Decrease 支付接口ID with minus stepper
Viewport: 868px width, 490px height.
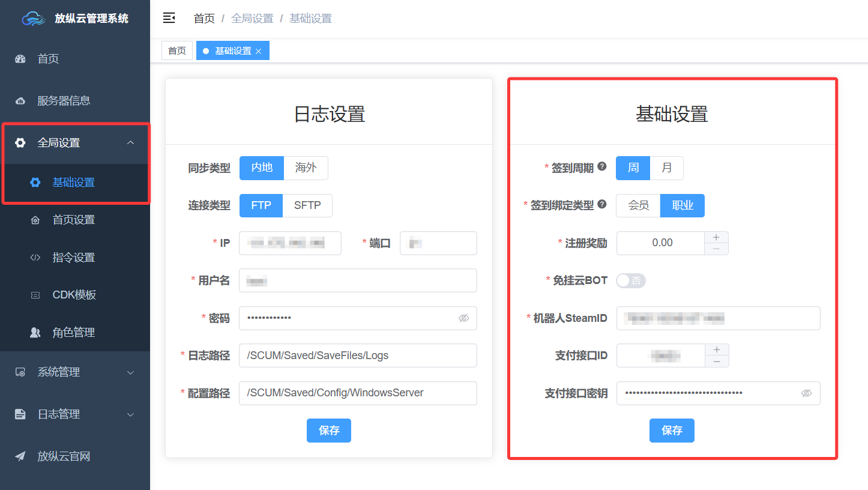pyautogui.click(x=717, y=361)
